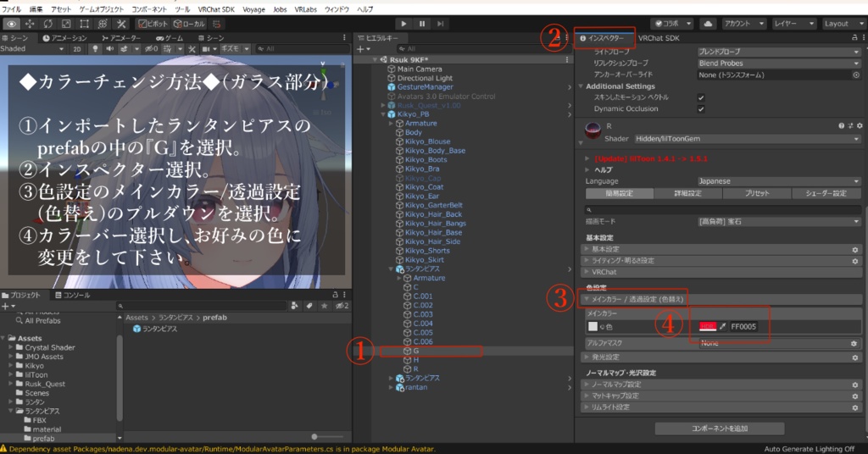Open gear for 基本設定 section

click(855, 249)
